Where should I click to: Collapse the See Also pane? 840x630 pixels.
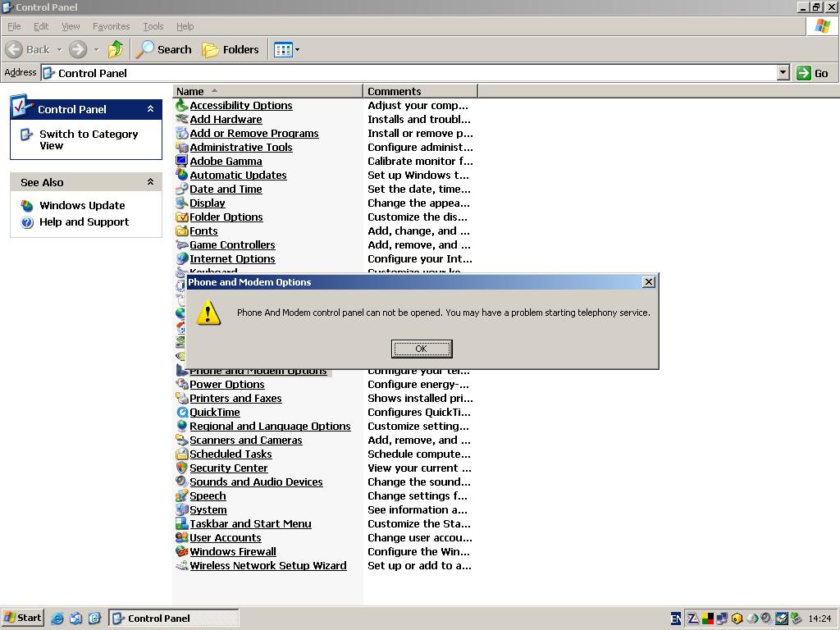pos(151,182)
